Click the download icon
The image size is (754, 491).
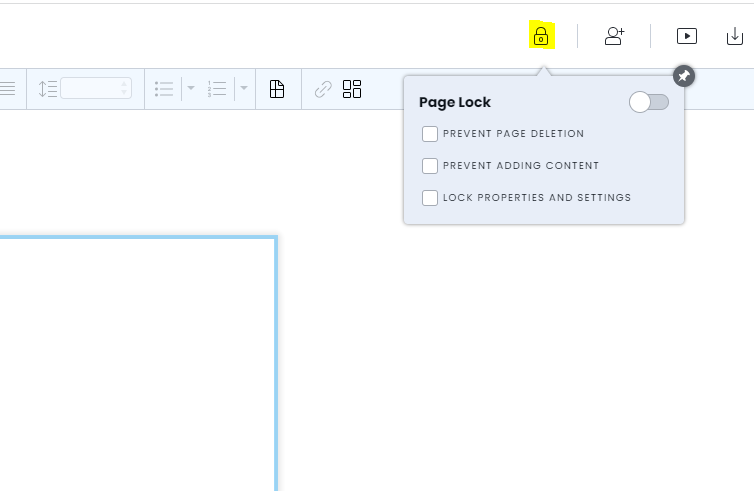point(735,36)
